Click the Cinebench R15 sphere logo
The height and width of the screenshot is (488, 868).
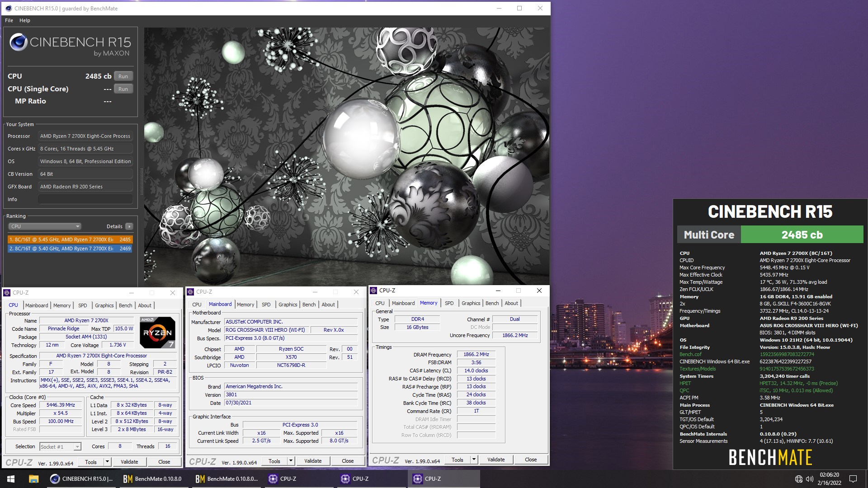[x=19, y=42]
